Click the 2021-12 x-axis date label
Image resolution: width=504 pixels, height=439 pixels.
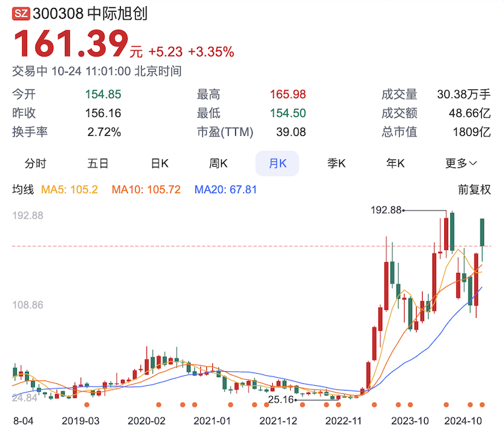click(x=278, y=421)
